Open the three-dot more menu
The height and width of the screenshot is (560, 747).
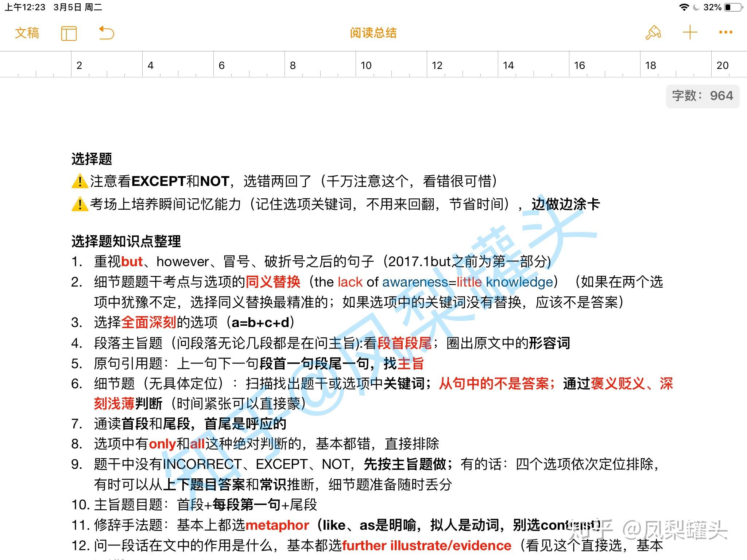(x=726, y=32)
